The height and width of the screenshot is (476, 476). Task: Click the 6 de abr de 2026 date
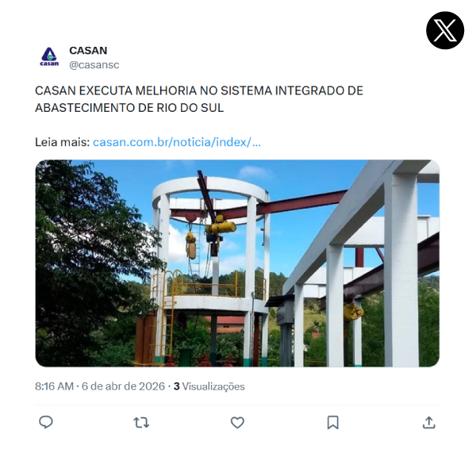pos(123,386)
